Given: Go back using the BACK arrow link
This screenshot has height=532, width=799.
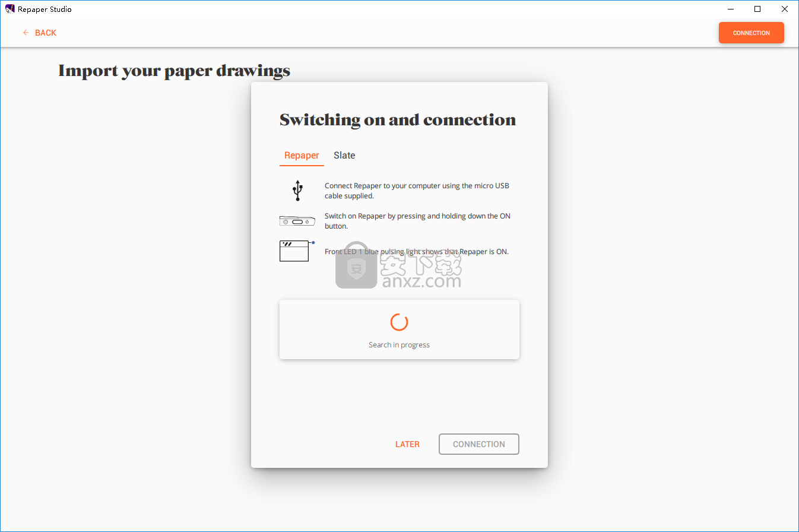Looking at the screenshot, I should [39, 33].
